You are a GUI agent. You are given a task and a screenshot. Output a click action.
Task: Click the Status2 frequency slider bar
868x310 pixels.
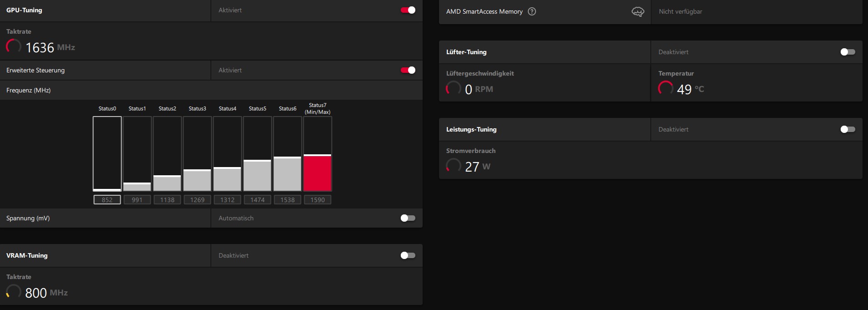click(x=167, y=154)
